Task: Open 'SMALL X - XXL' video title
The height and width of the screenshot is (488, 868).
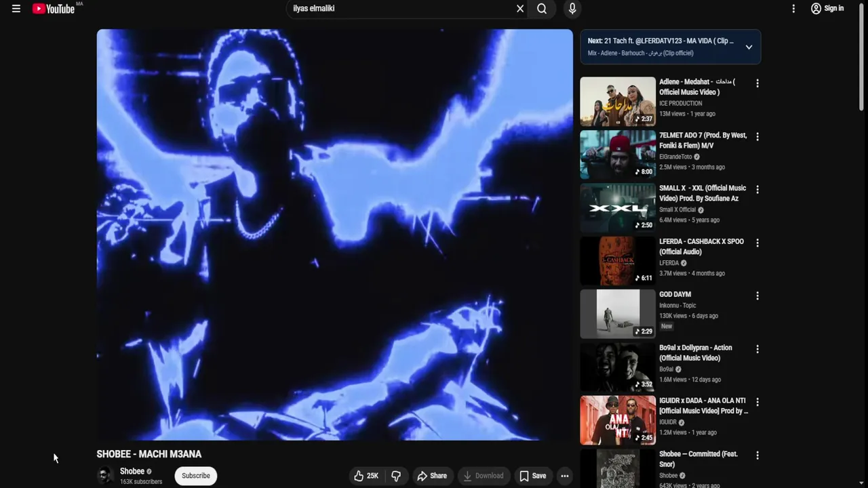Action: click(703, 193)
